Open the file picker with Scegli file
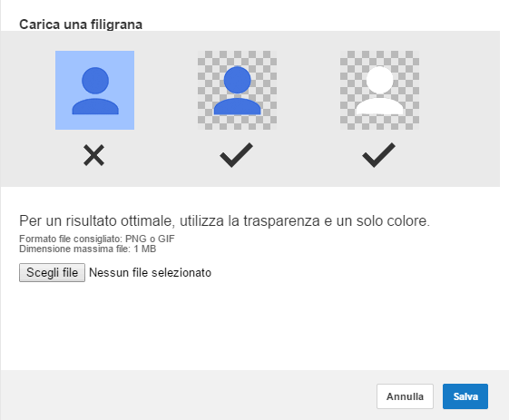The width and height of the screenshot is (509, 420). pos(53,273)
